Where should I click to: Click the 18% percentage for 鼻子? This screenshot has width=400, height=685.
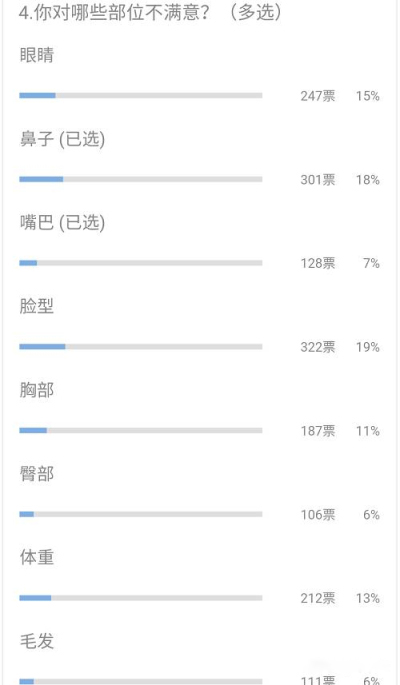point(368,180)
